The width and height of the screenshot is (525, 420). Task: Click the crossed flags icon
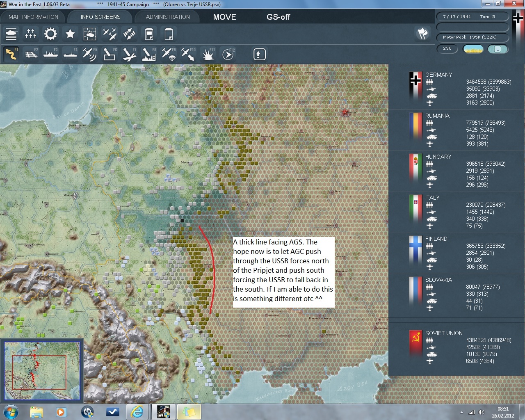pyautogui.click(x=422, y=34)
